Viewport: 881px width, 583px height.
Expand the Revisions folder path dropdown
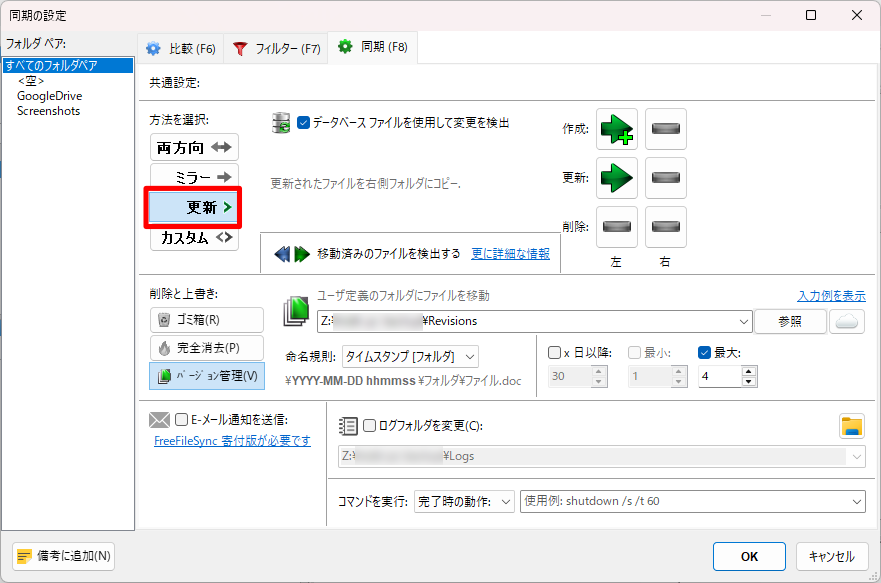click(743, 321)
